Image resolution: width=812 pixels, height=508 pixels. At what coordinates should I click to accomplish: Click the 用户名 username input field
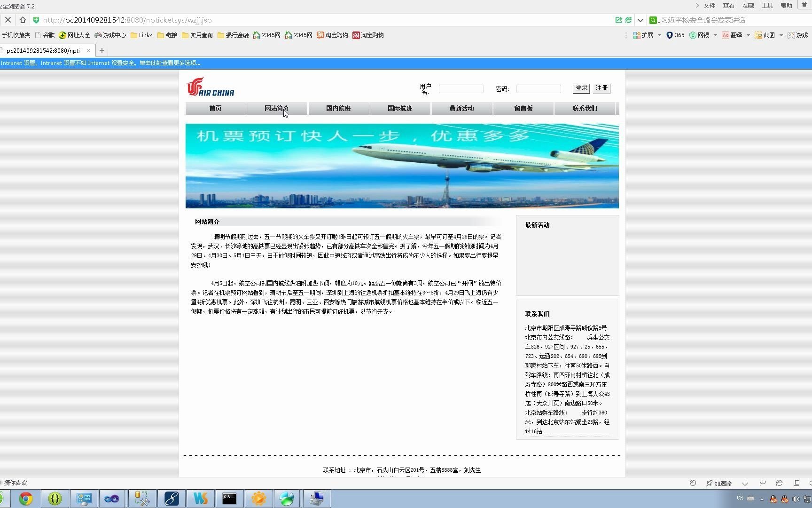click(x=461, y=88)
